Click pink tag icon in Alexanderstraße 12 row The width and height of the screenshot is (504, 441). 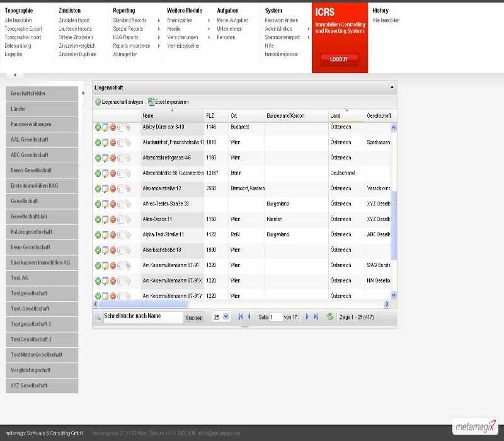128,189
